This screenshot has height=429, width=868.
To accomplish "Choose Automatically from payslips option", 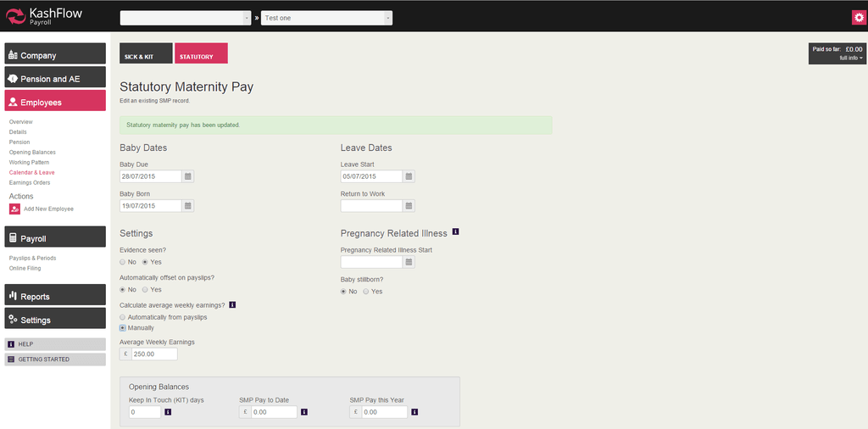I will [123, 317].
